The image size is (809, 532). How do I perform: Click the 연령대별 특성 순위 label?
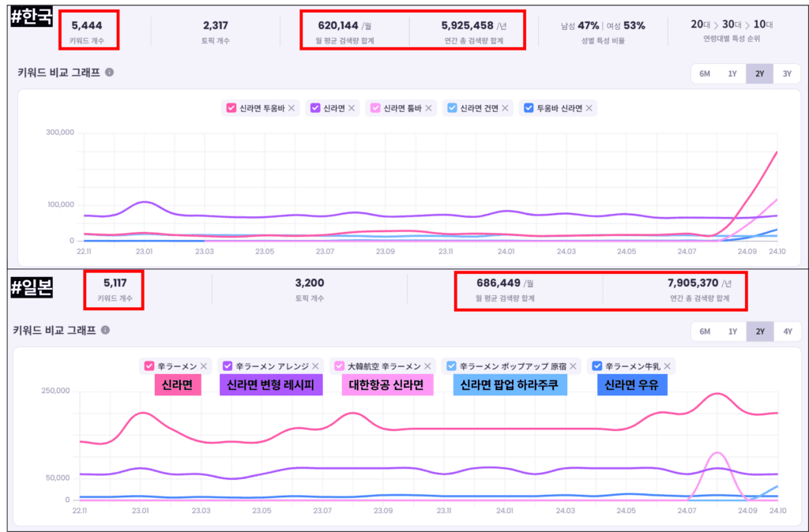pyautogui.click(x=731, y=39)
